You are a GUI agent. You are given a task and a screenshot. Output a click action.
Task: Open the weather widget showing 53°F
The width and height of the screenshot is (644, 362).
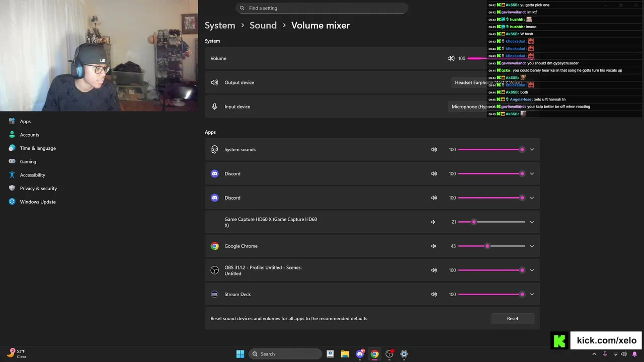tap(18, 354)
